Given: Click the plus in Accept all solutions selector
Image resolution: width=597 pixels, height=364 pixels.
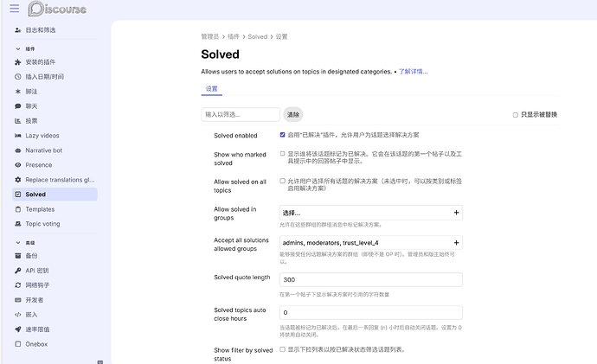Looking at the screenshot, I should pyautogui.click(x=456, y=243).
